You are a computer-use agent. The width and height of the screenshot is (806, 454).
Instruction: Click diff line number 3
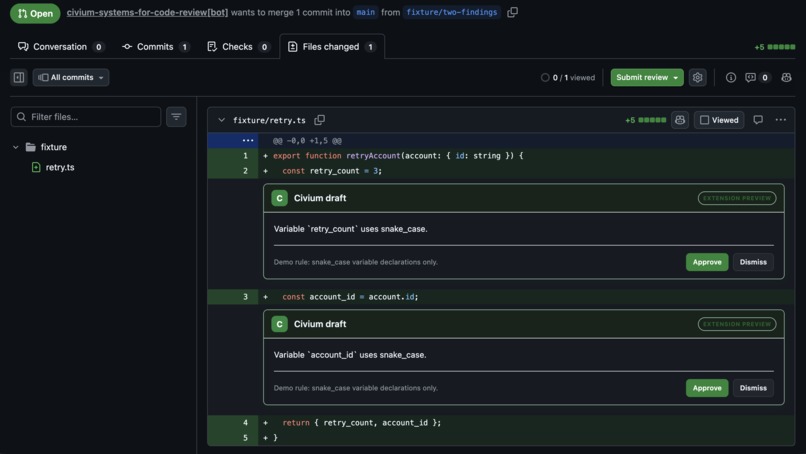(x=245, y=297)
